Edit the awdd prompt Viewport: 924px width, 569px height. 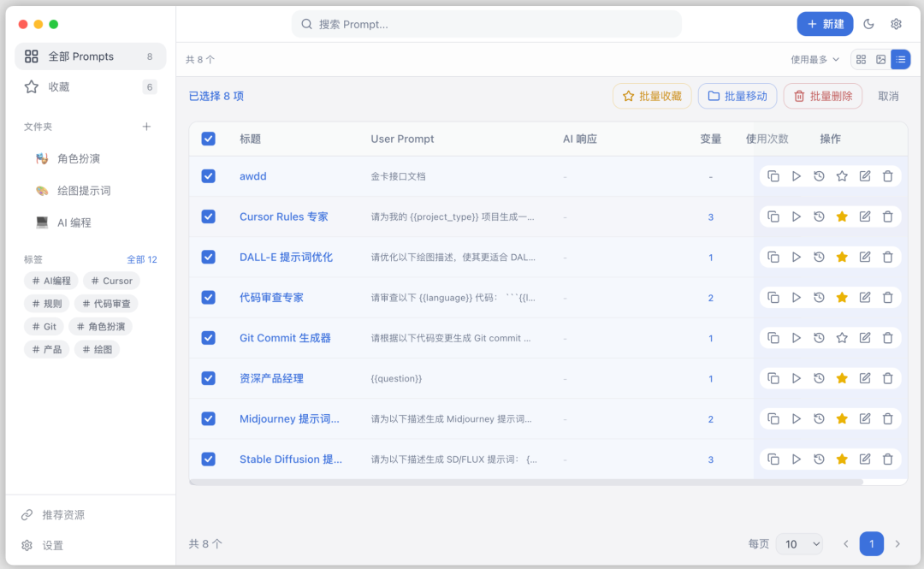pyautogui.click(x=864, y=176)
